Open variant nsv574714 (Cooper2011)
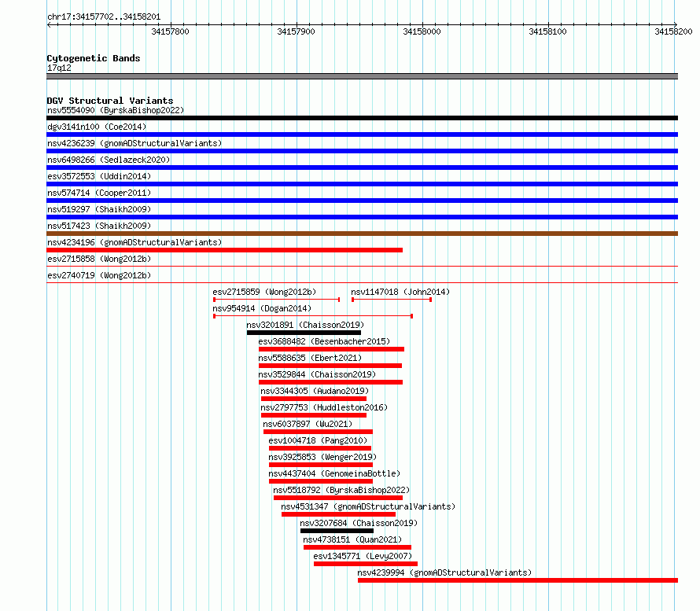 coord(99,193)
